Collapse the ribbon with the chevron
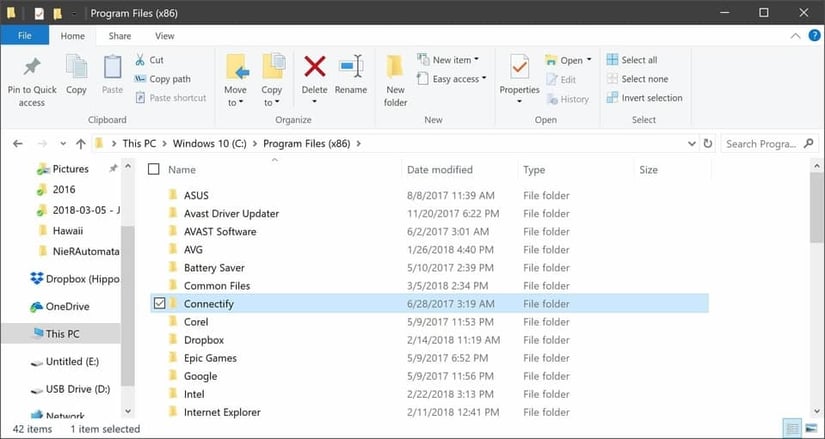The height and width of the screenshot is (439, 825). tap(796, 36)
